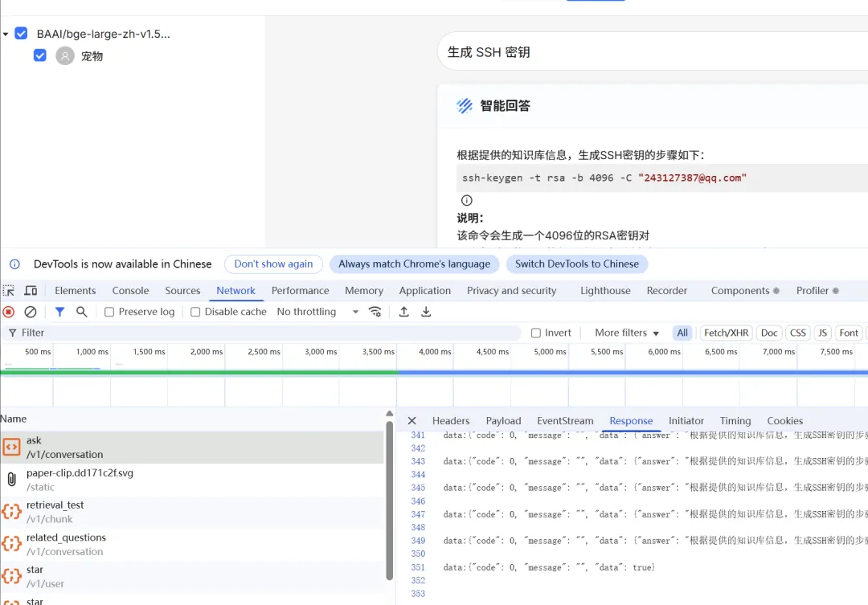The width and height of the screenshot is (868, 605).
Task: Open the More filters dropdown
Action: [x=627, y=333]
